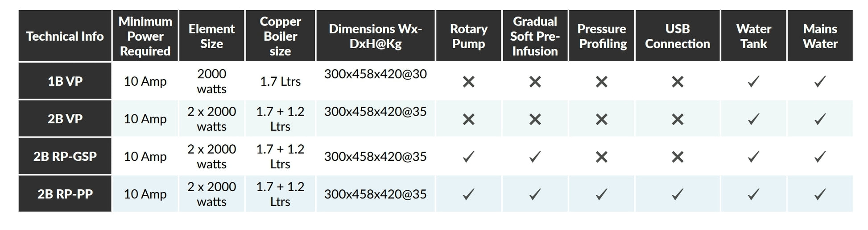Select the Technical Info header cell
Image resolution: width=868 pixels, height=230 pixels.
(x=65, y=36)
